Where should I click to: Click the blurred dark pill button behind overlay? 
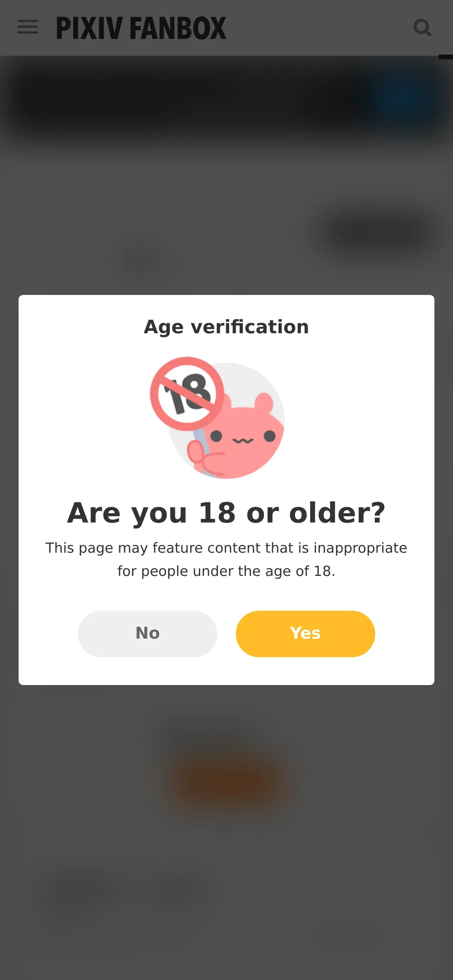click(x=377, y=232)
